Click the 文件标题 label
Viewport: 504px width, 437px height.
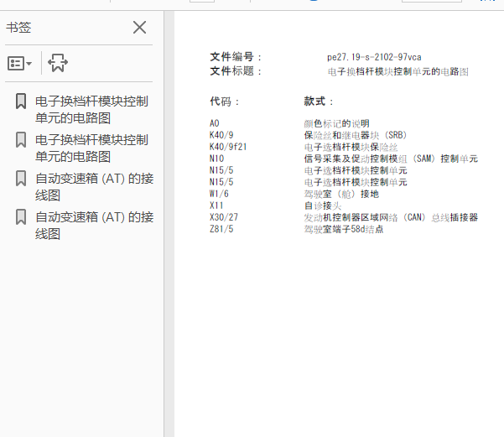point(236,71)
